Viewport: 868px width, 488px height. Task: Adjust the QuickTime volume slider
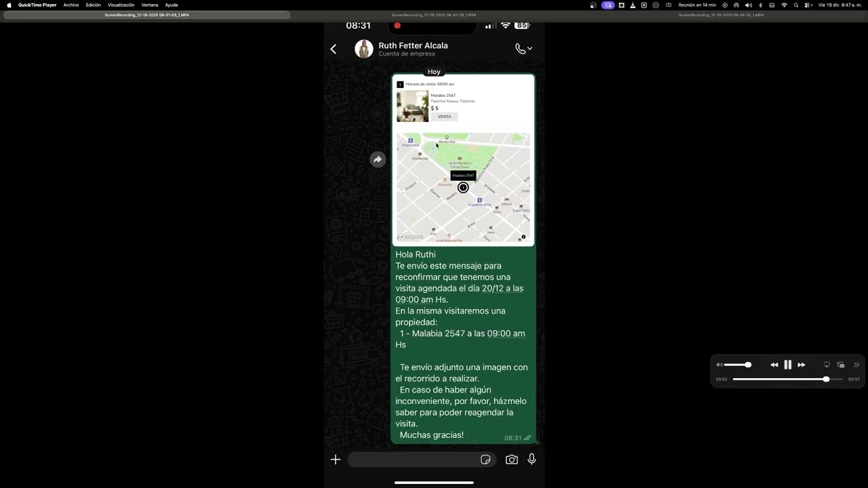pos(737,365)
